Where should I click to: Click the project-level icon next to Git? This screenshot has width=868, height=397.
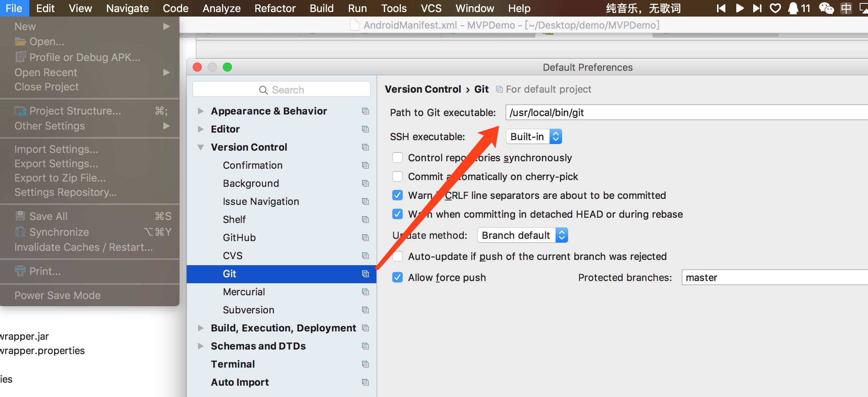(365, 274)
